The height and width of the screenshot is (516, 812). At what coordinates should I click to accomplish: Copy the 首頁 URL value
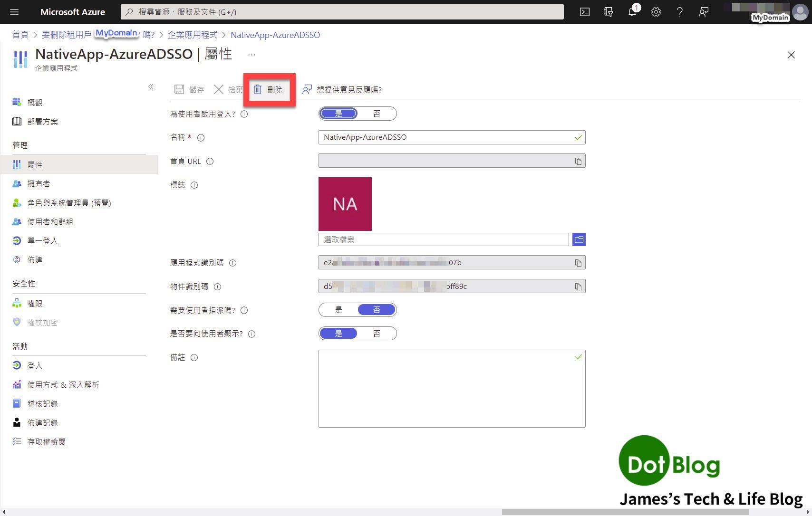tap(578, 161)
